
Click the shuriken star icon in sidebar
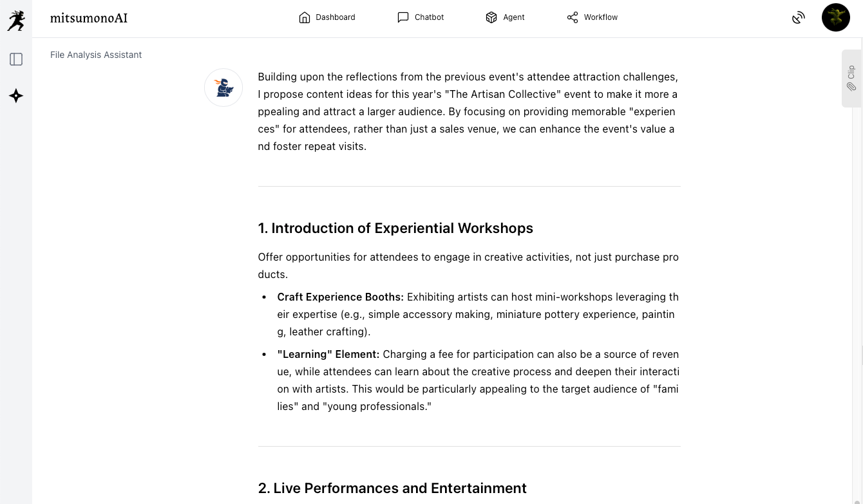click(16, 96)
